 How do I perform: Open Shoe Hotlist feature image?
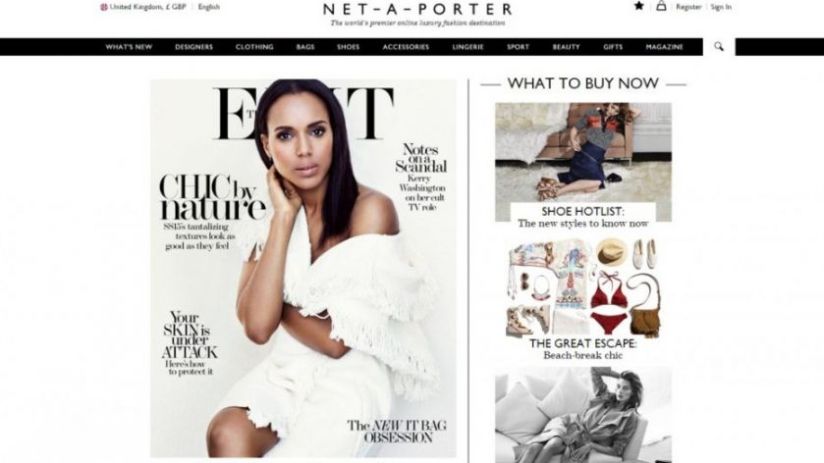tap(583, 162)
